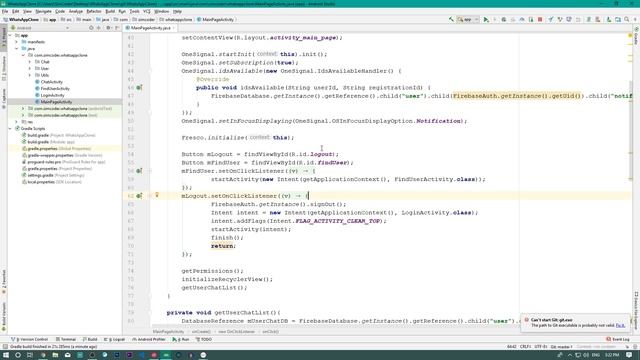Click the red Stop button in the toolbar
This screenshot has height=360, width=640.
pos(540,19)
